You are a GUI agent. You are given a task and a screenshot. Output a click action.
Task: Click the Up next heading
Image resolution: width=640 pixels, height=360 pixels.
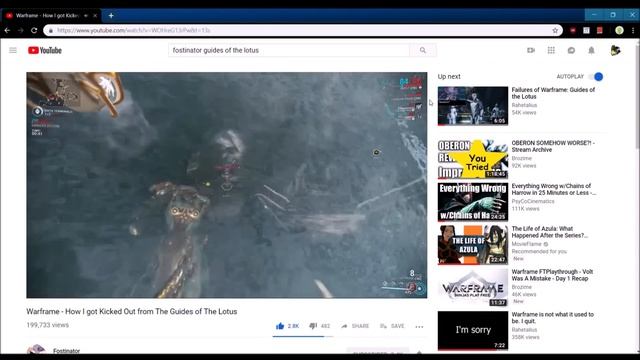(449, 76)
